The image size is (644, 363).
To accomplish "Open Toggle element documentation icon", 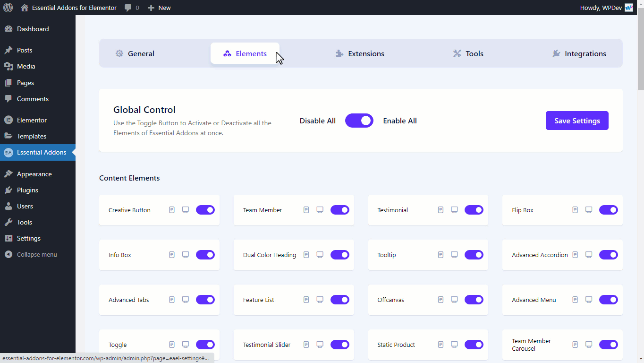I will 172,345.
